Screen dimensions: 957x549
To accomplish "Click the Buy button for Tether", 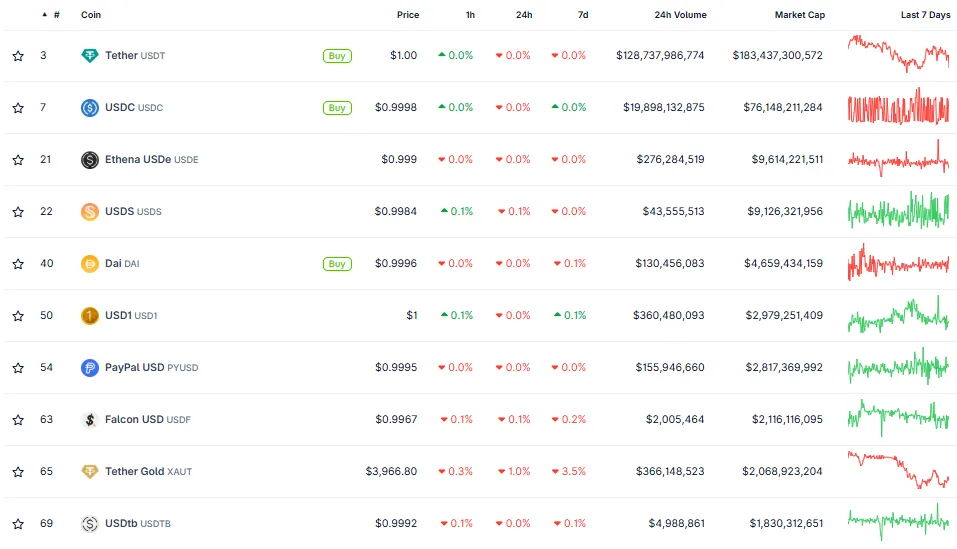I will tap(337, 56).
